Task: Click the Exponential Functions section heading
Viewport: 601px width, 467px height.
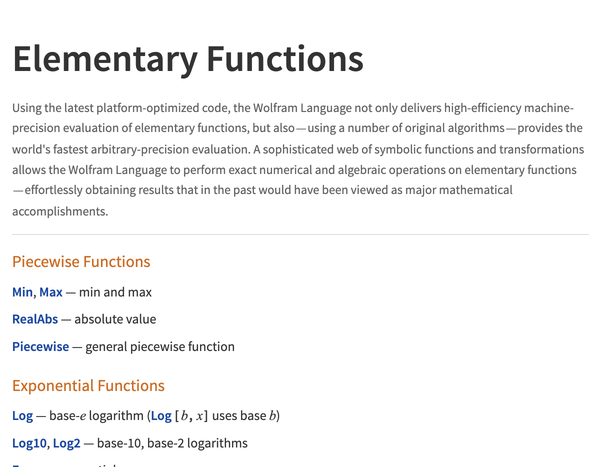Action: tap(88, 386)
